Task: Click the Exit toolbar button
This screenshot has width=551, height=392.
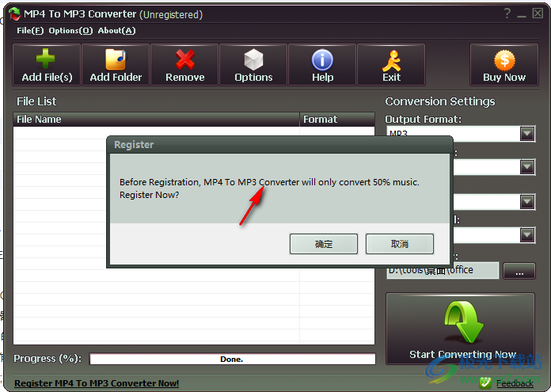Action: pos(391,65)
